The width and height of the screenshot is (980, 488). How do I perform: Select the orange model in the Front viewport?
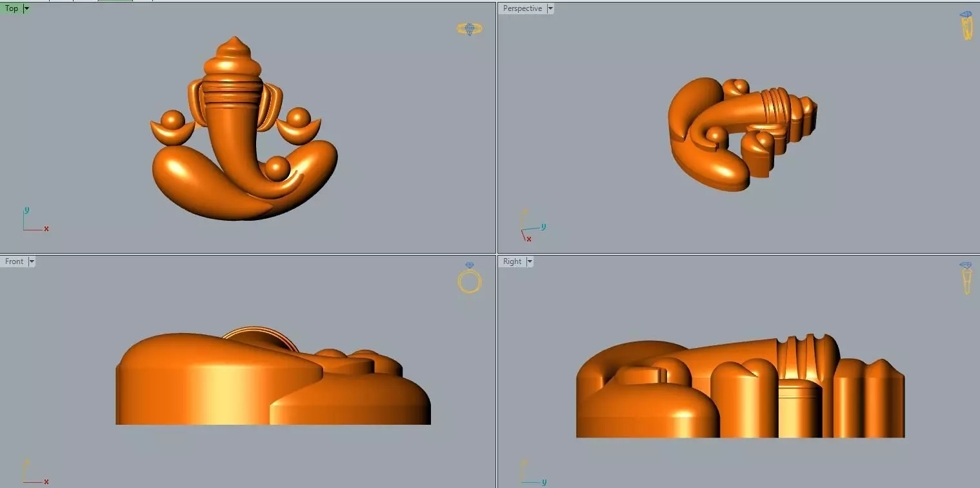coord(273,376)
